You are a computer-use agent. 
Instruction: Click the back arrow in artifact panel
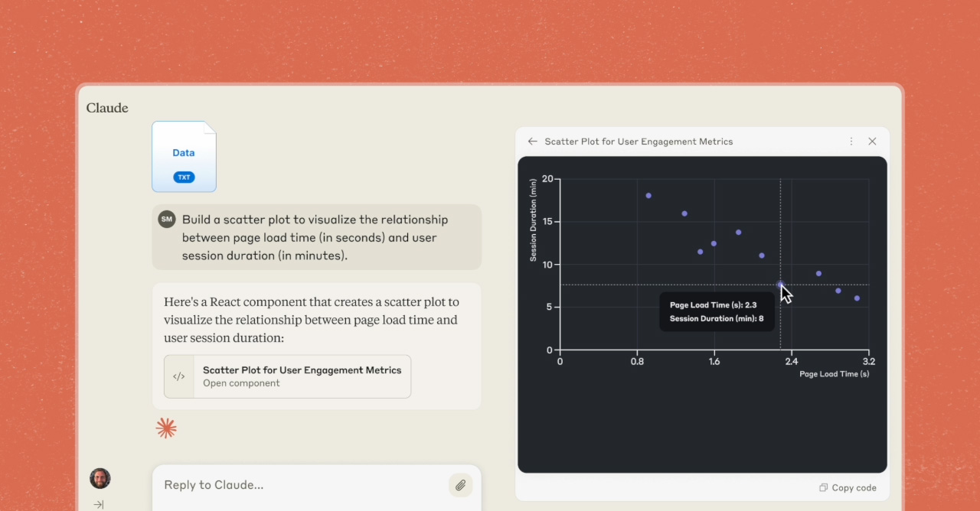tap(532, 142)
